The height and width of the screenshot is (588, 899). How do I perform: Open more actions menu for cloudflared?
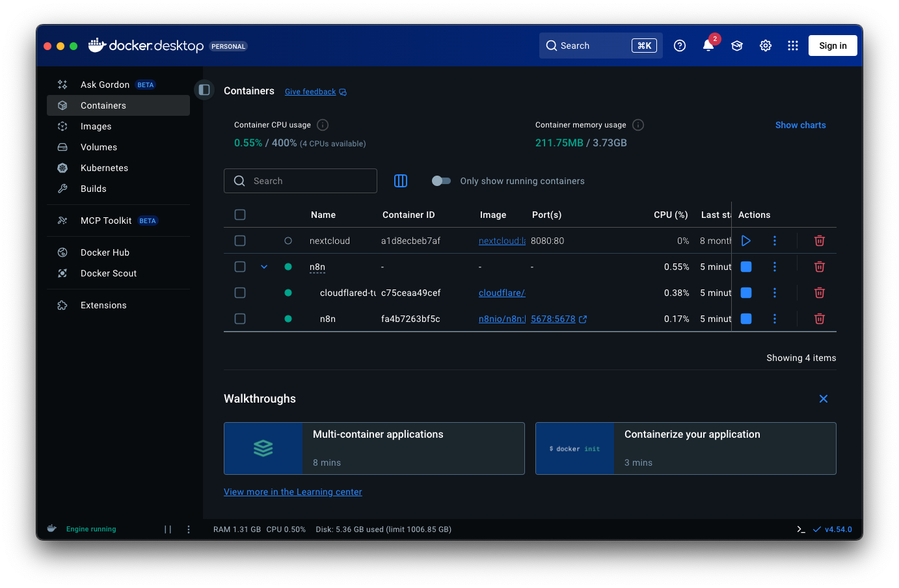(775, 293)
